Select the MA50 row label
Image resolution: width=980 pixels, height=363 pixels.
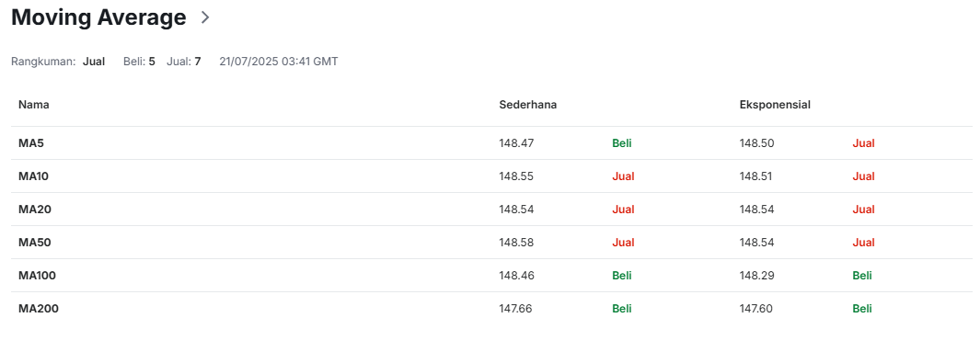(34, 242)
